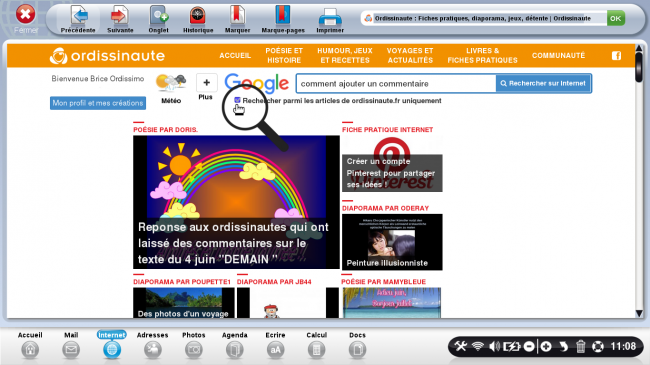Image resolution: width=650 pixels, height=365 pixels.
Task: Open the Photos app
Action: pos(194,345)
